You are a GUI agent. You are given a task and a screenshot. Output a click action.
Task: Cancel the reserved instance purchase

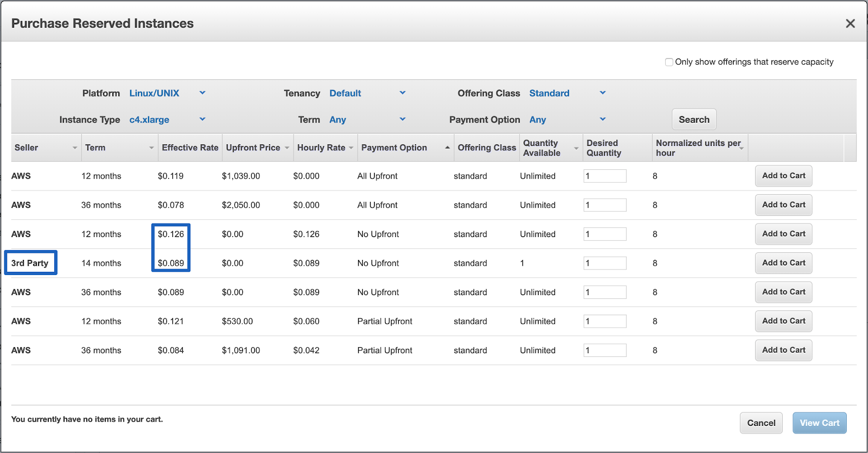coord(761,423)
